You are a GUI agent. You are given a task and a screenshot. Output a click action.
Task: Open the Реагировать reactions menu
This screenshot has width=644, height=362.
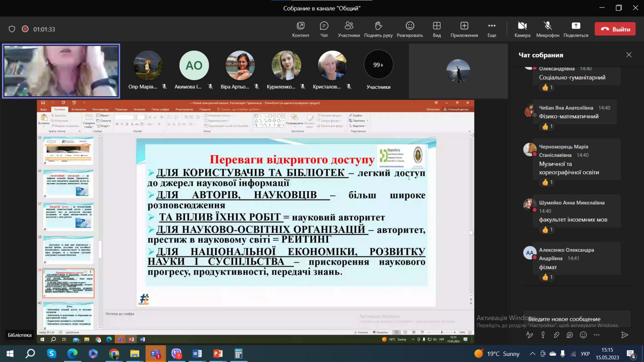[x=409, y=26]
